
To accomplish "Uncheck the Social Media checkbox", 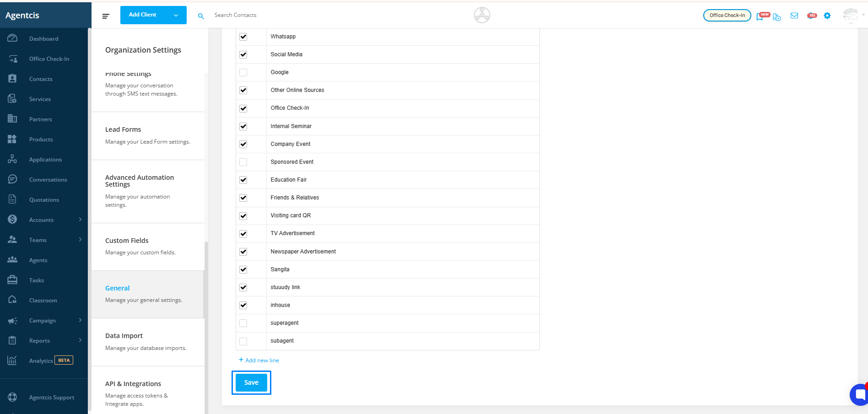I will 243,54.
